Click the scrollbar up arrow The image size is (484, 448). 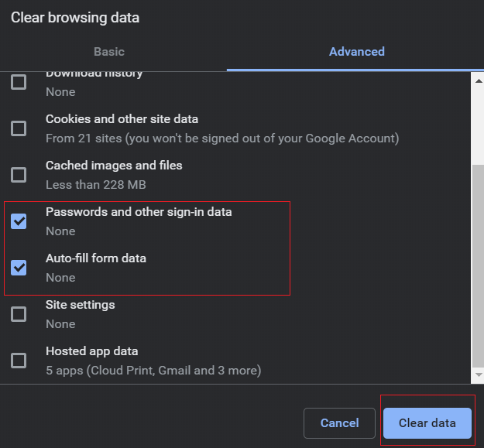click(x=478, y=80)
